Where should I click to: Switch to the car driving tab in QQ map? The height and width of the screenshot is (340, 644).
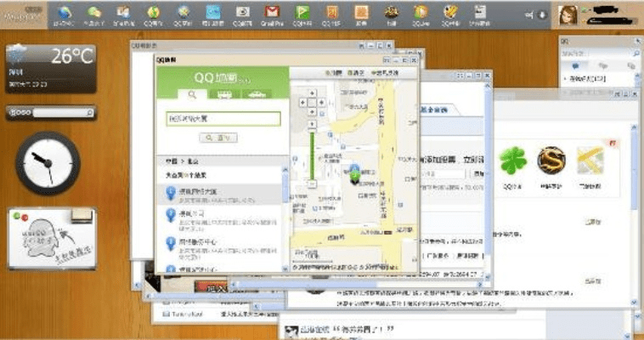[x=257, y=94]
